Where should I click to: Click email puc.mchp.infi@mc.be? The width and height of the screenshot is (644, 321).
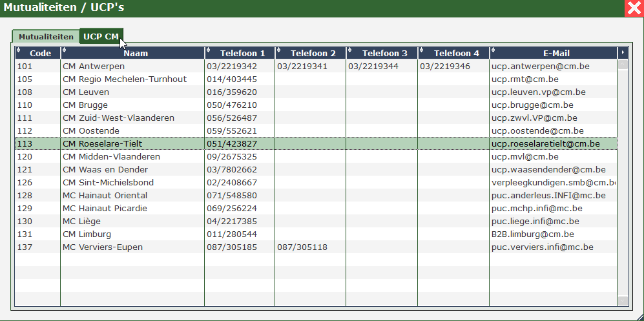coord(537,208)
